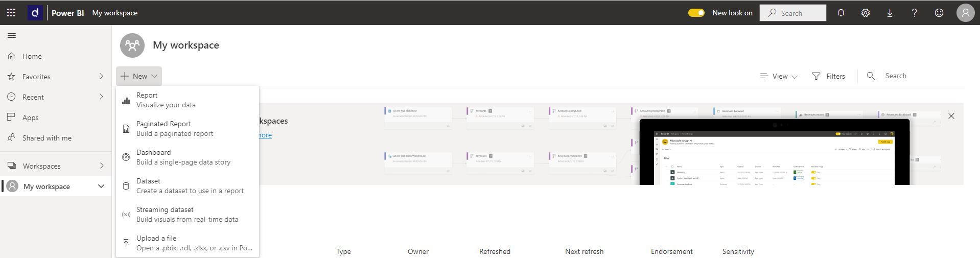Sort by Refreshed column header
Viewport: 980px width, 258px height.
495,251
